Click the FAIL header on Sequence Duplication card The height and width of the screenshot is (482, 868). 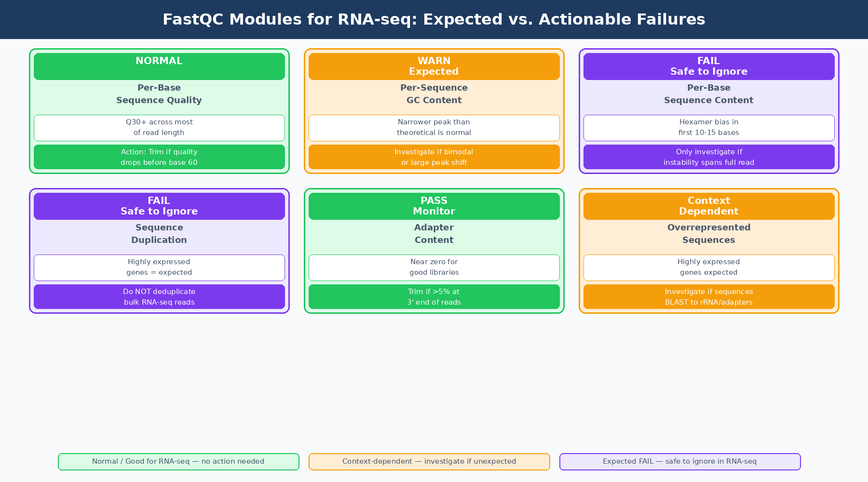(159, 206)
